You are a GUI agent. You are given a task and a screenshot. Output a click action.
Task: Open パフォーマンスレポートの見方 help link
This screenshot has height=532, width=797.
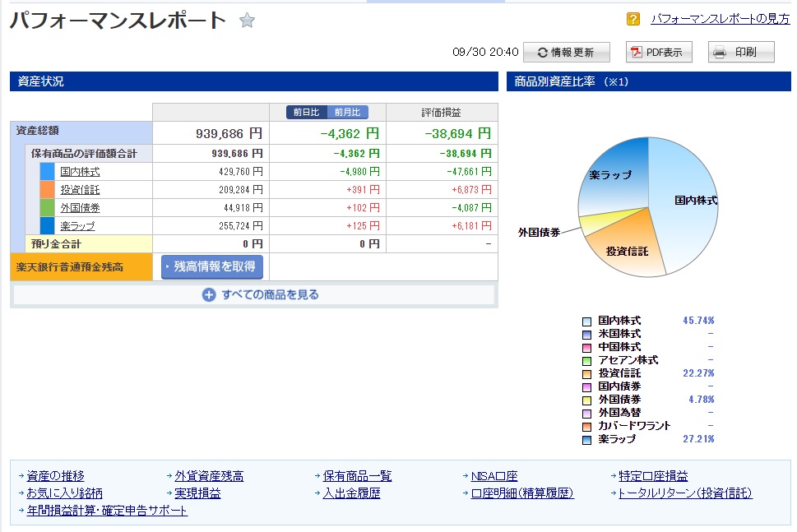point(721,19)
